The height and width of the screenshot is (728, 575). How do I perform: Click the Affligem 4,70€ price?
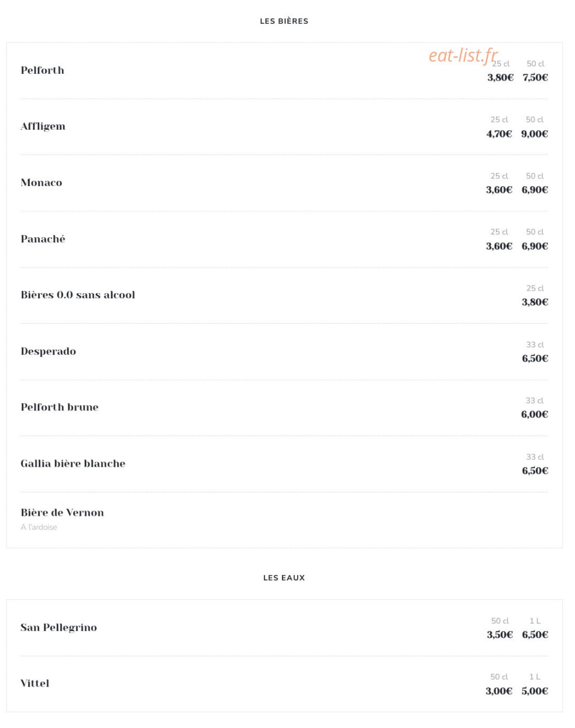[499, 134]
